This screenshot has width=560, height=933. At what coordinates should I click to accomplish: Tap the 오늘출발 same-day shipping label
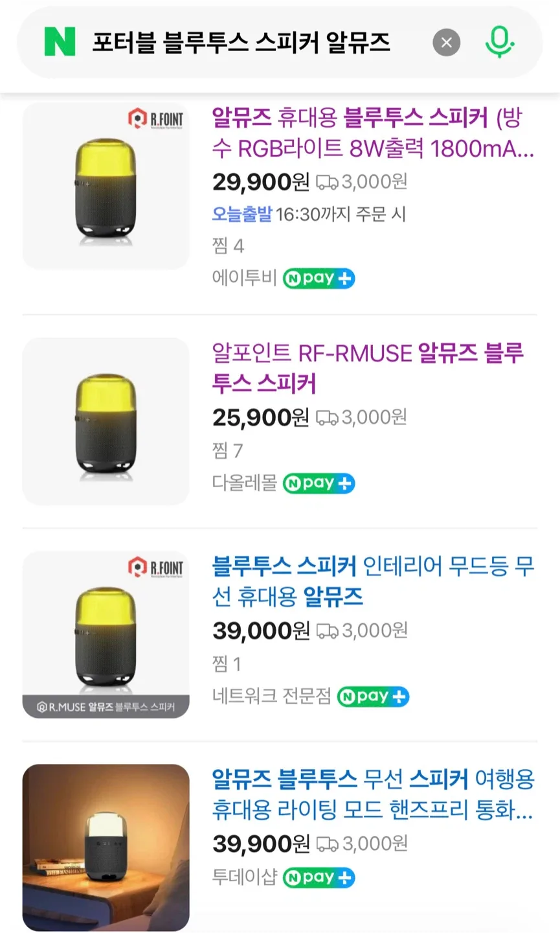click(242, 214)
